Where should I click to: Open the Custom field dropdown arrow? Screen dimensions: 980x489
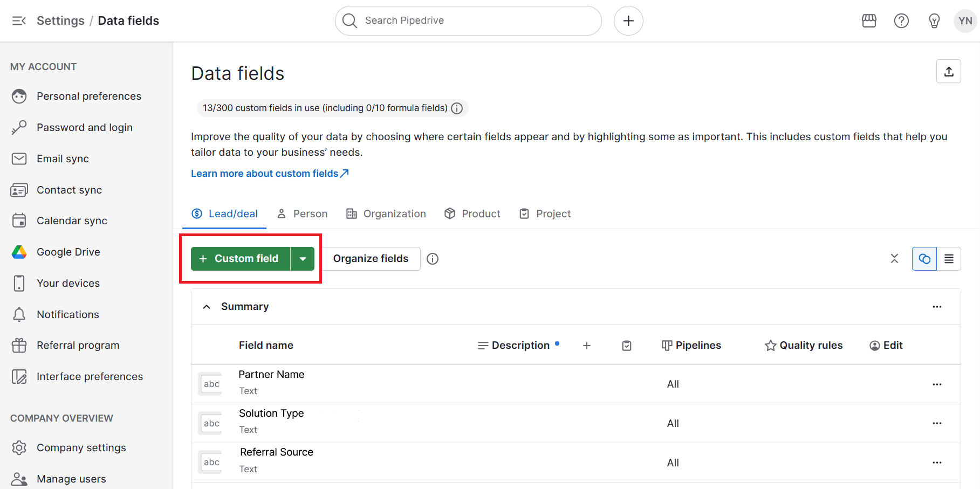303,258
